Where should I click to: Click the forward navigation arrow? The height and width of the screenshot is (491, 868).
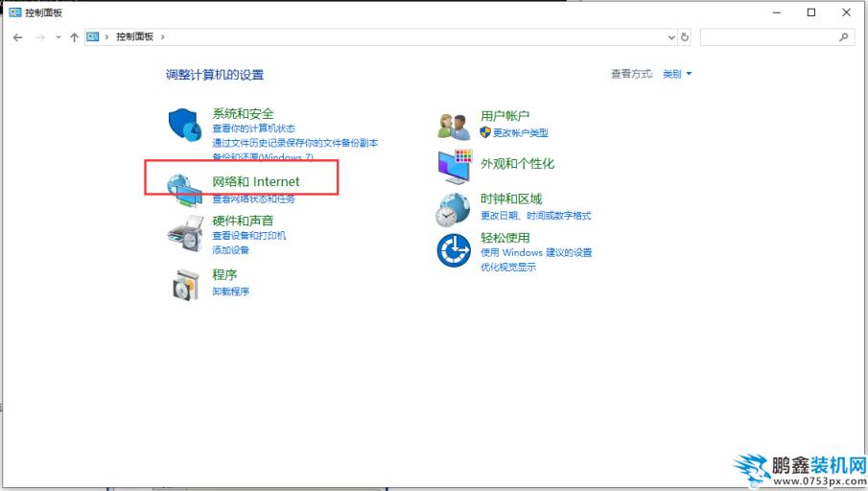point(40,37)
